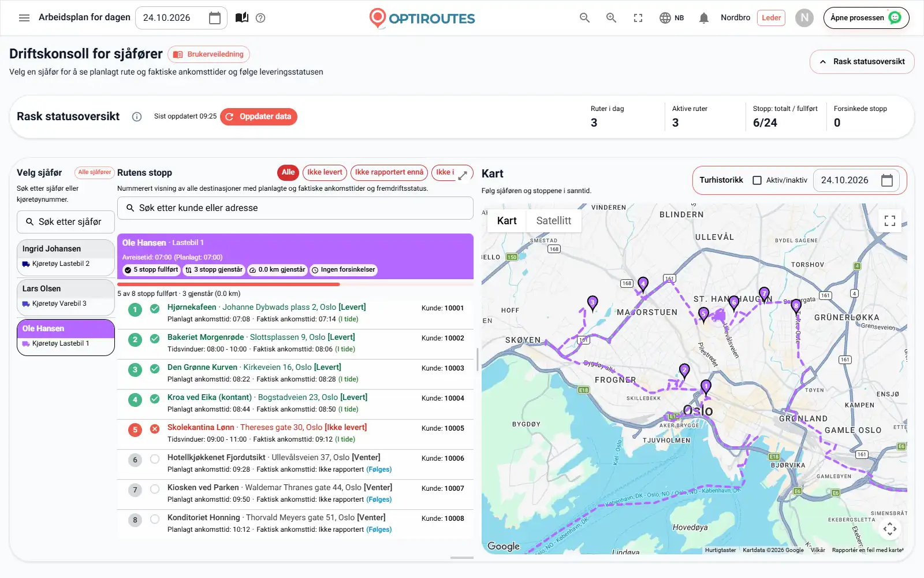Click Åpne prosessen button
The height and width of the screenshot is (578, 924).
point(866,18)
